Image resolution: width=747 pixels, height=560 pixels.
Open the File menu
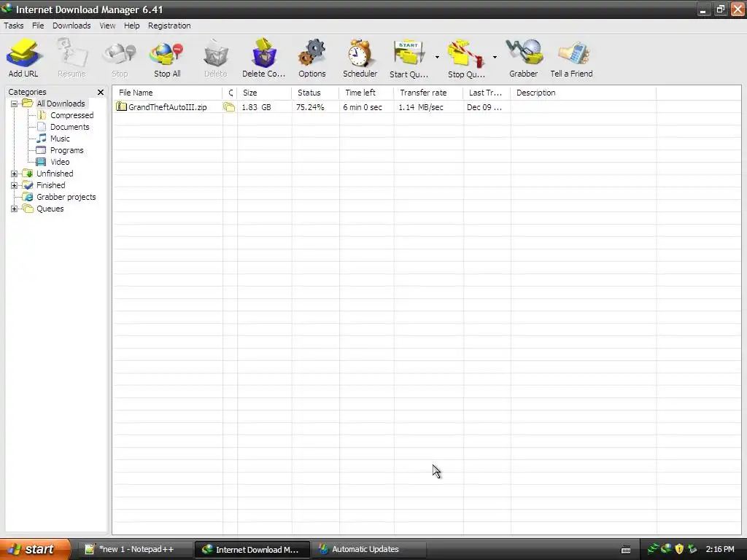click(x=38, y=26)
